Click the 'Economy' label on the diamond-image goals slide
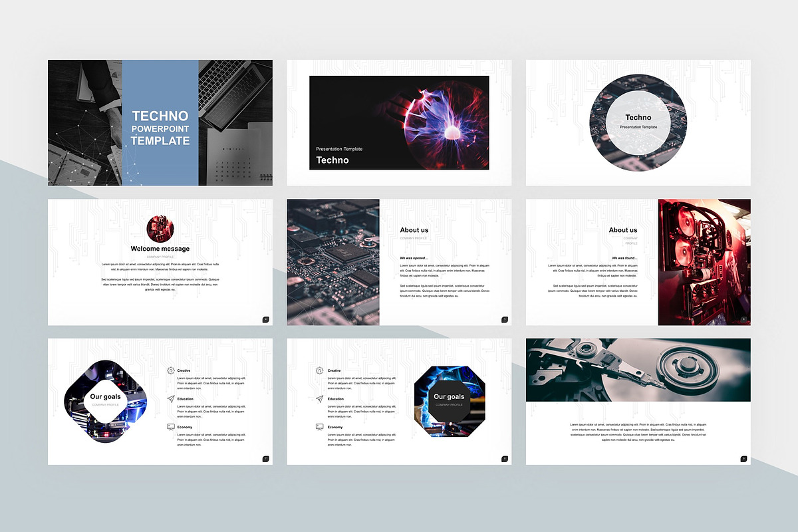Viewport: 798px width, 532px height. coord(185,427)
